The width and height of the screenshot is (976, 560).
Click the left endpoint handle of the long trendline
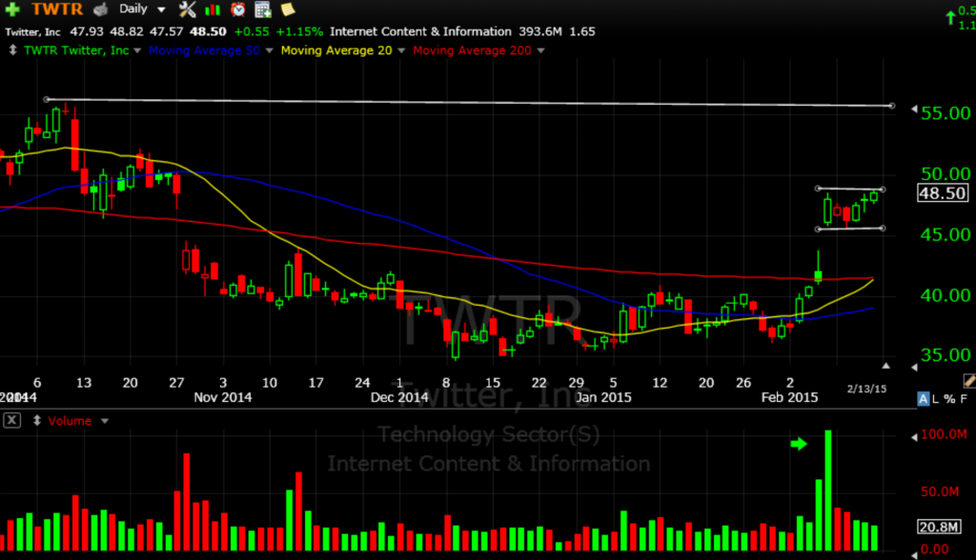coord(46,99)
